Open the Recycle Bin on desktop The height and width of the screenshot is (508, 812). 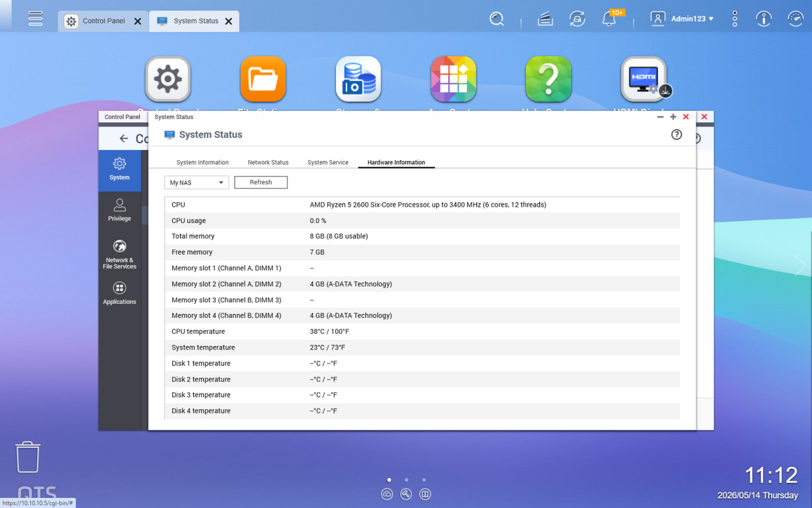(x=27, y=457)
